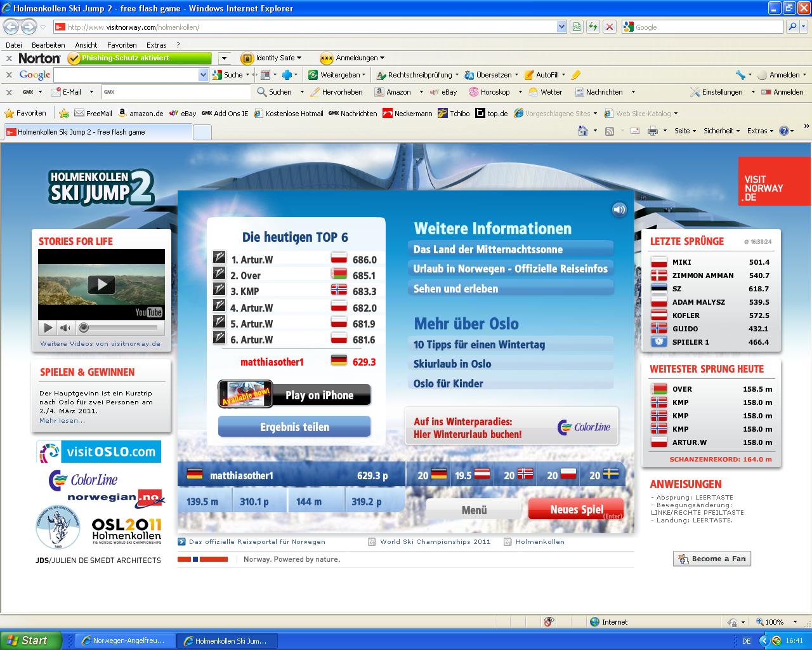Click the Color Line Winterurlaub banner
This screenshot has height=650, width=812.
click(511, 427)
